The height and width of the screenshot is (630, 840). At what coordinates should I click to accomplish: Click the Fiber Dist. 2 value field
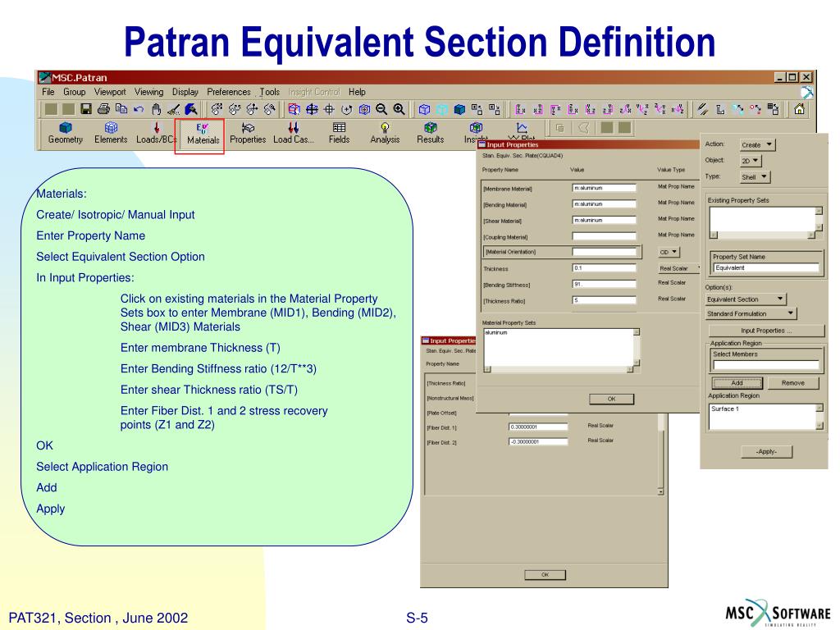pos(538,442)
